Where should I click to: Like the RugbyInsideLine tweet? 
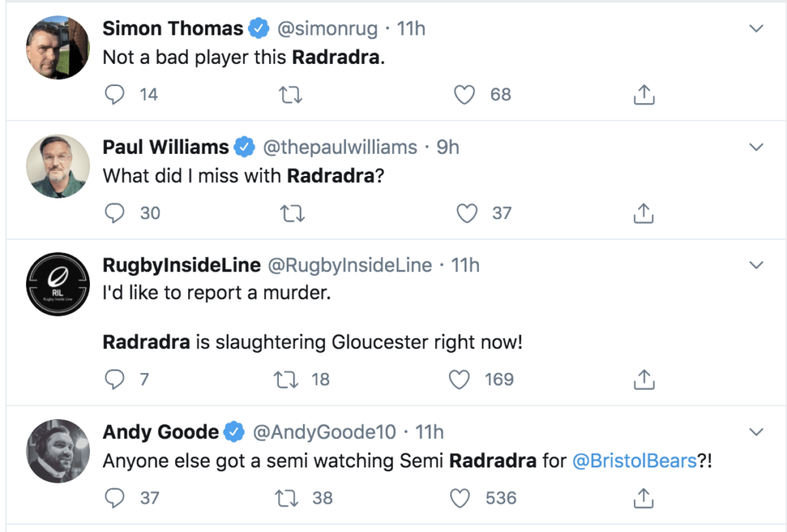point(460,380)
